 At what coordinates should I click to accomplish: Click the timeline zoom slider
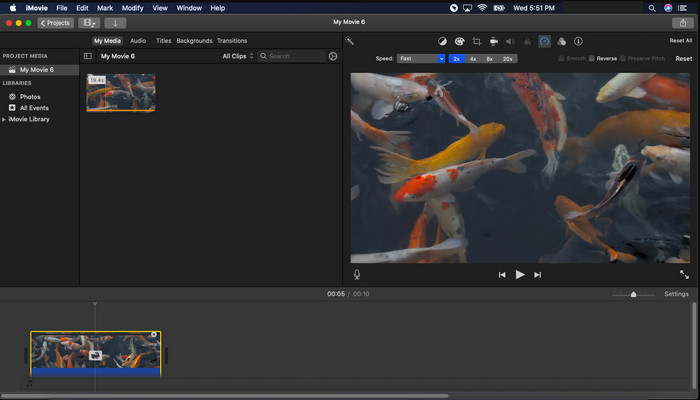coord(633,294)
